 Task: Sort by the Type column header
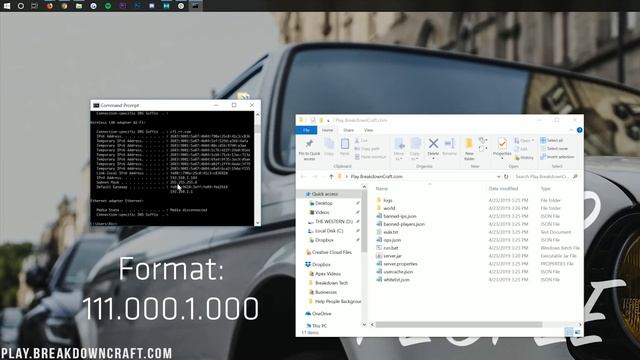[x=545, y=189]
